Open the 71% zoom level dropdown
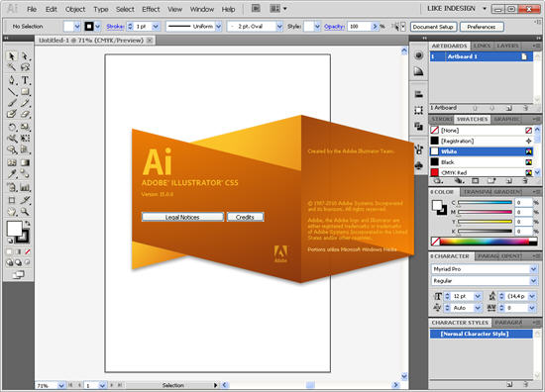The width and height of the screenshot is (545, 392). coord(61,385)
